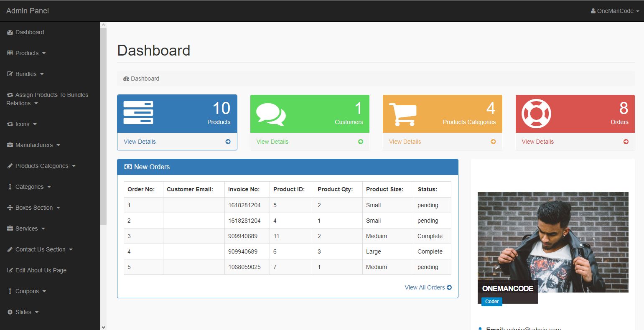The height and width of the screenshot is (330, 644).
Task: Click the Products card list icon
Action: click(138, 113)
